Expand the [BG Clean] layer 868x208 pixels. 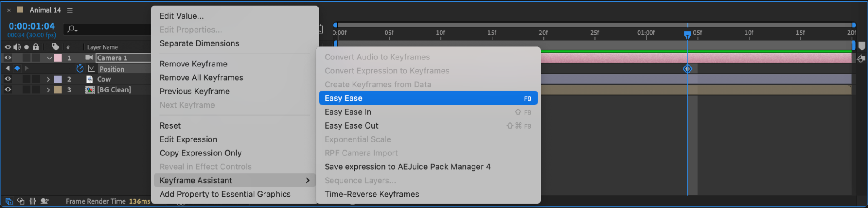[48, 90]
